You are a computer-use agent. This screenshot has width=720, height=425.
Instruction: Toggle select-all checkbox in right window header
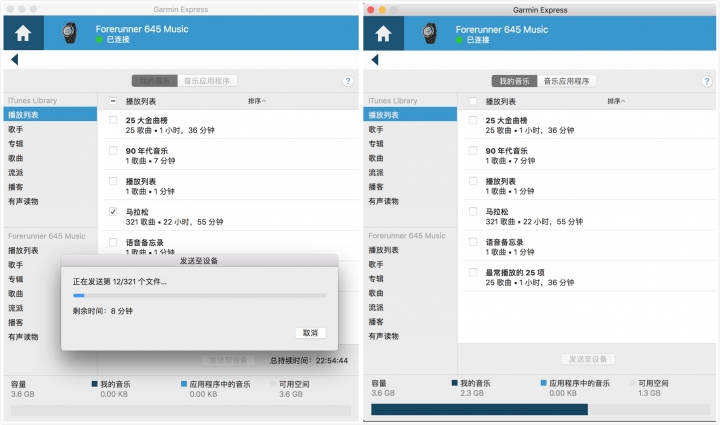473,101
